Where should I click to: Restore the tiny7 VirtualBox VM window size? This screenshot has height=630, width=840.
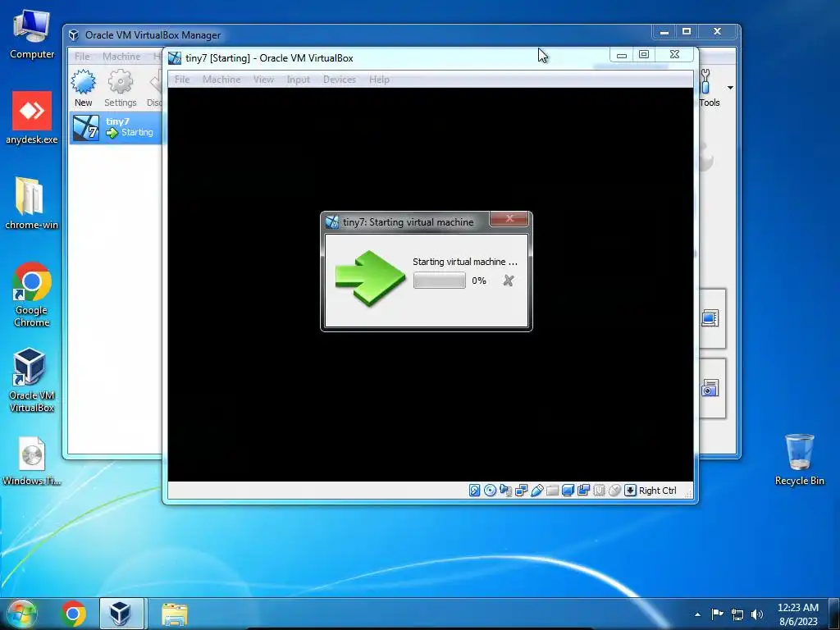point(644,55)
